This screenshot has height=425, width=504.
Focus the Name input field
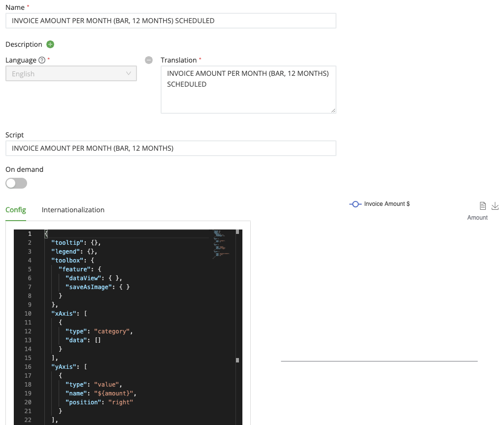click(170, 21)
